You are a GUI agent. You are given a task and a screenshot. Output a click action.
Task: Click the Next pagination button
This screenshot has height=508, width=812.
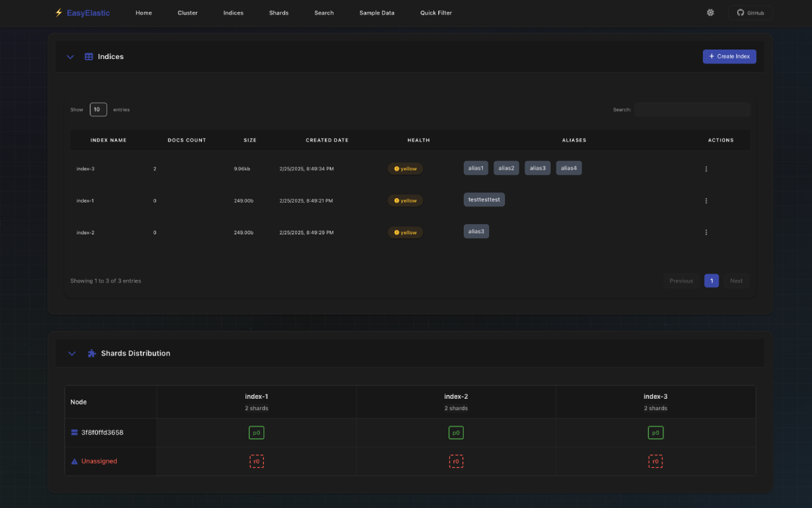tap(736, 281)
